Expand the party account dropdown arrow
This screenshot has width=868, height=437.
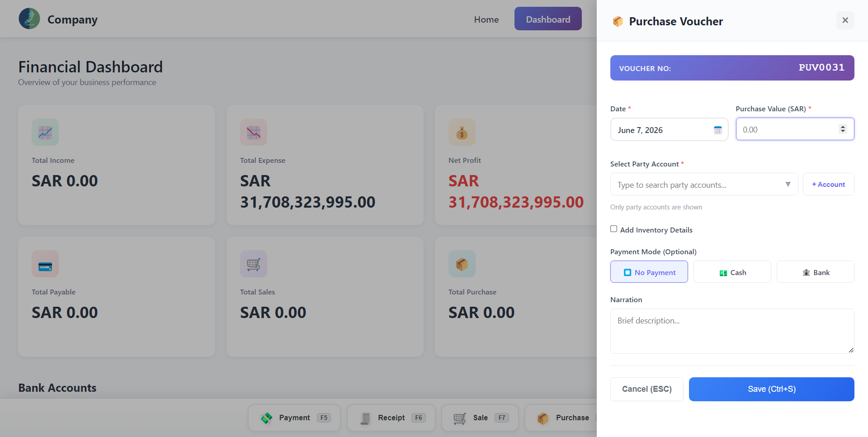[x=788, y=184]
